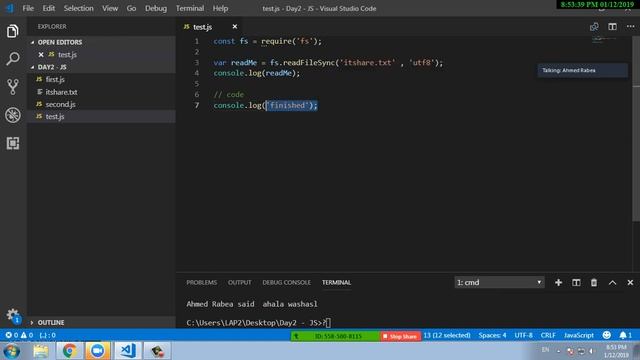
Task: Close test.js under Open Editors
Action: (41, 54)
